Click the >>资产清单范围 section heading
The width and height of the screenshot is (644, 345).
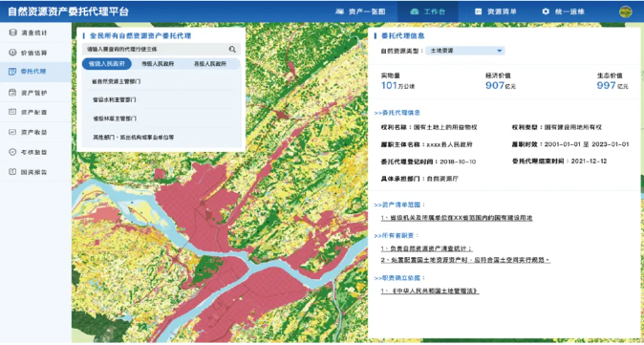tap(399, 205)
